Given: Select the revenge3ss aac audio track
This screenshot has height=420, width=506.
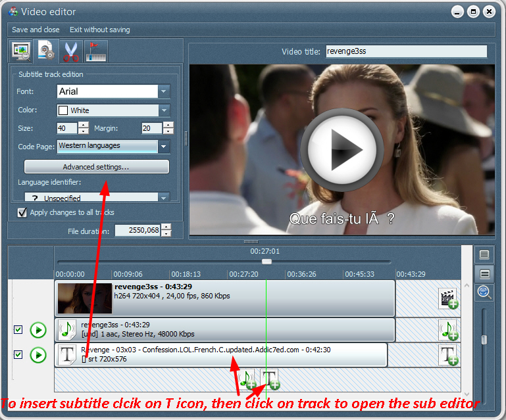Looking at the screenshot, I should point(224,330).
